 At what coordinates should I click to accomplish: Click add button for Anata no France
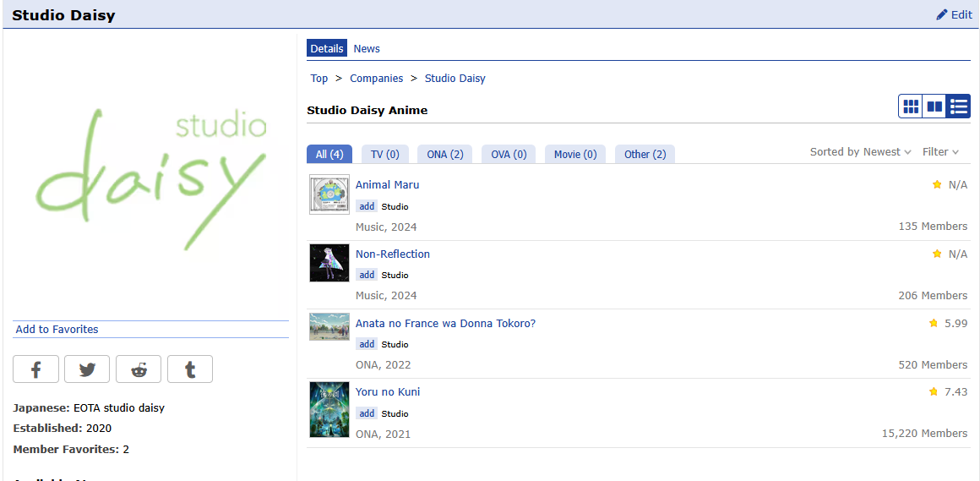367,344
